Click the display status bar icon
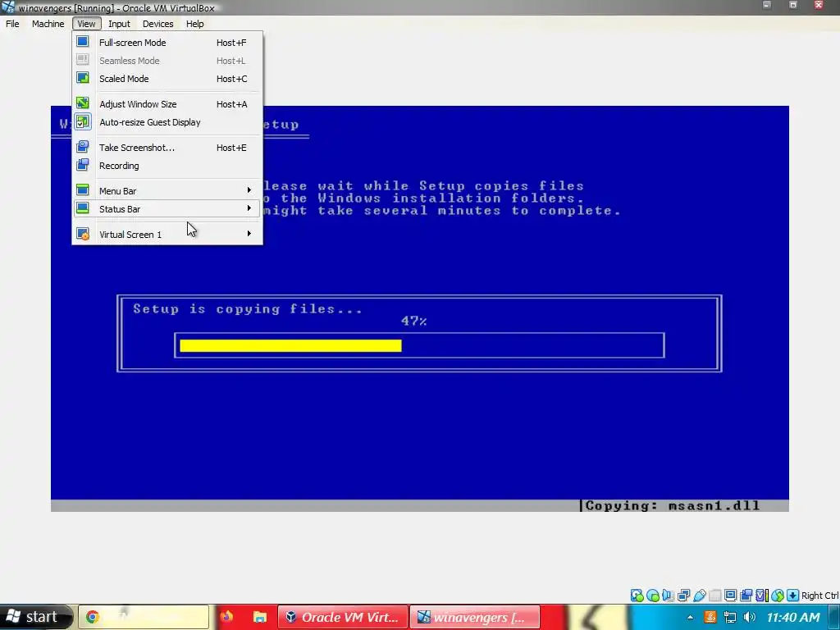Image resolution: width=840 pixels, height=630 pixels. 730,596
